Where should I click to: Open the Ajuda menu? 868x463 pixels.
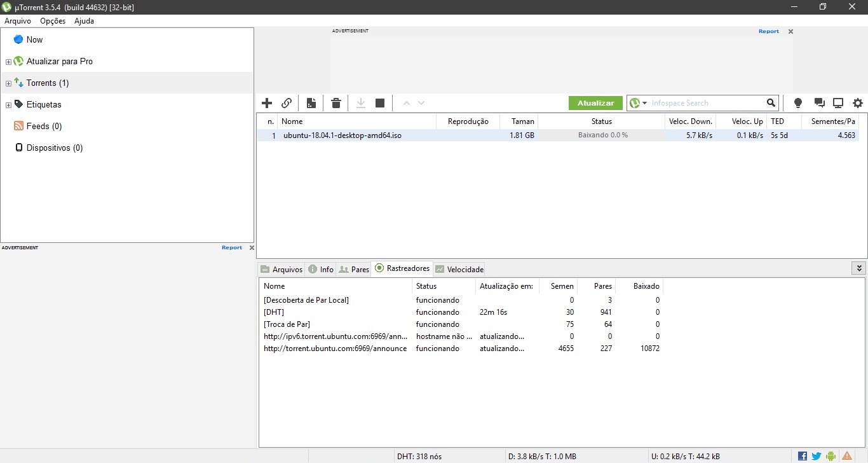tap(84, 20)
